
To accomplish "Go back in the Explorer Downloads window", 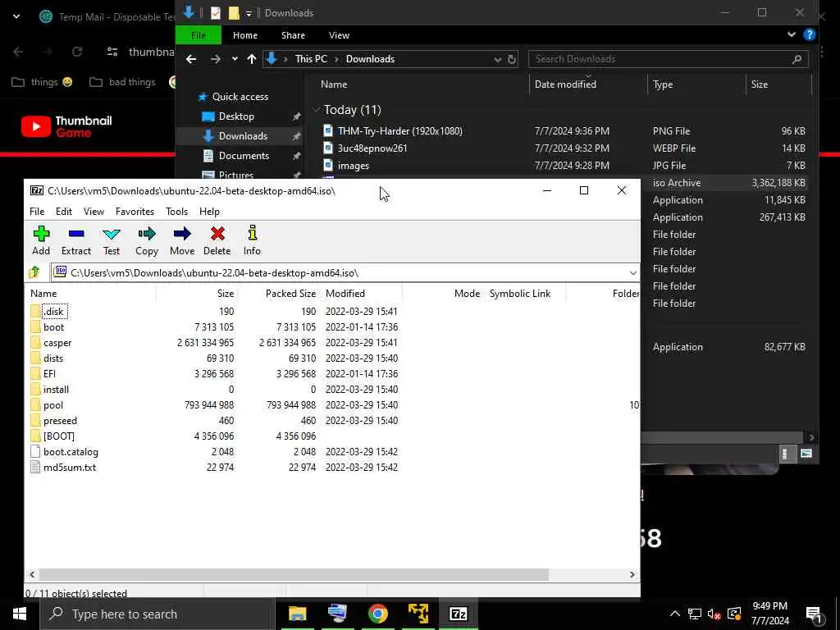I will 190,59.
